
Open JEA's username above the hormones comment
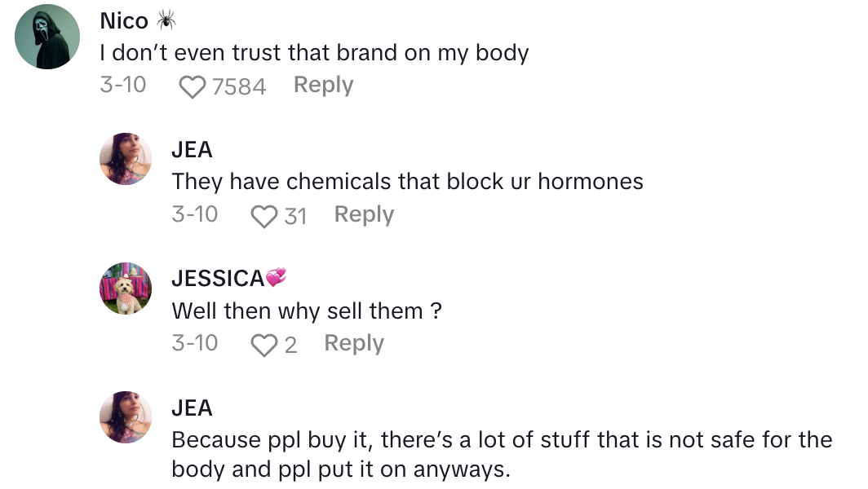coord(192,150)
